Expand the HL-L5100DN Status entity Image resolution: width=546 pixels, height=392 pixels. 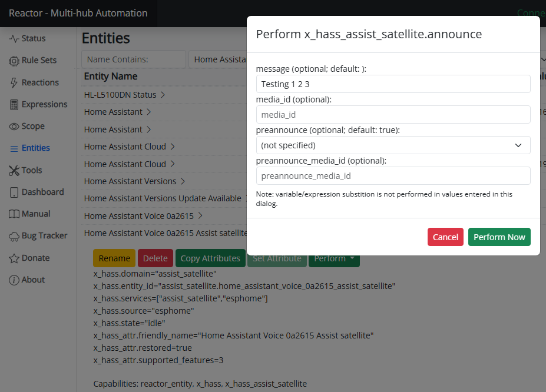pyautogui.click(x=163, y=95)
